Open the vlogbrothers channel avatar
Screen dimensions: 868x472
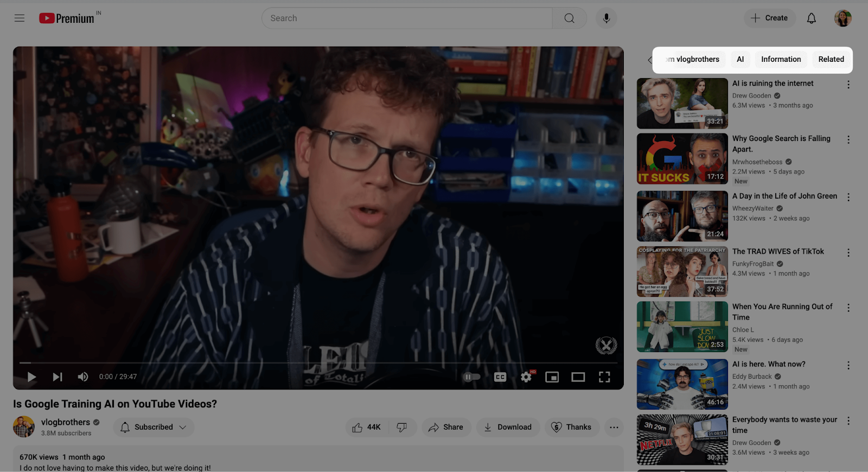(x=24, y=427)
